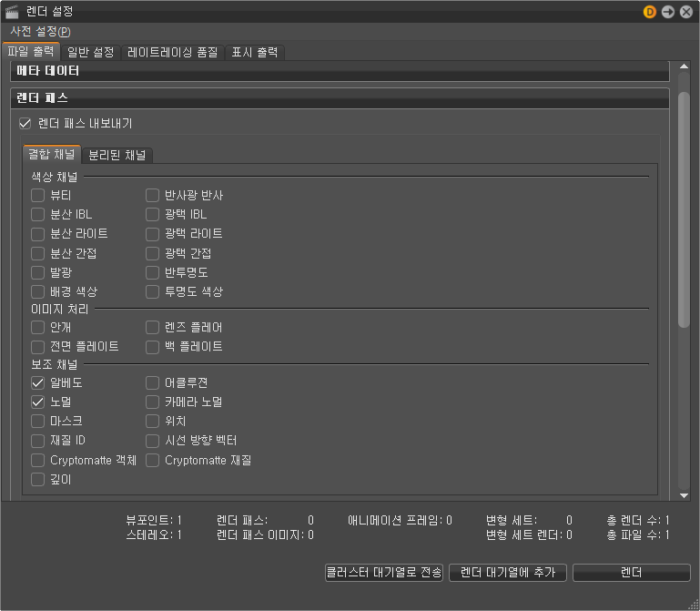Enable the 카메라 노멀 checkbox
Viewport: 700px width, 611px height.
(152, 402)
